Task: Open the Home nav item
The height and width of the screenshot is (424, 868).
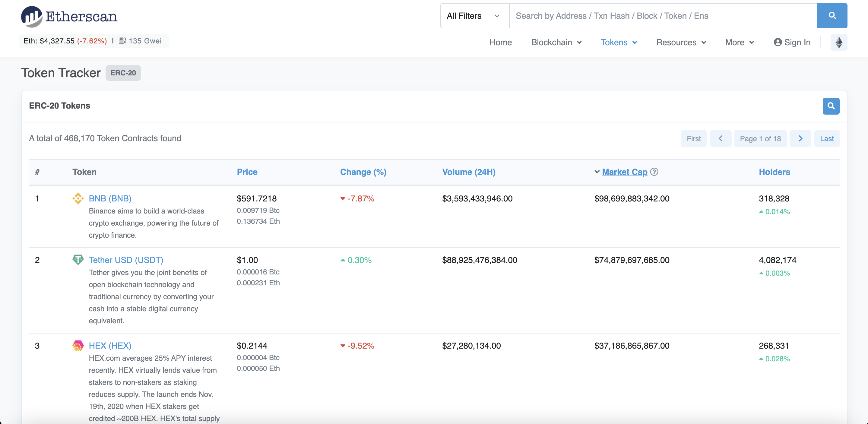Action: click(x=500, y=43)
